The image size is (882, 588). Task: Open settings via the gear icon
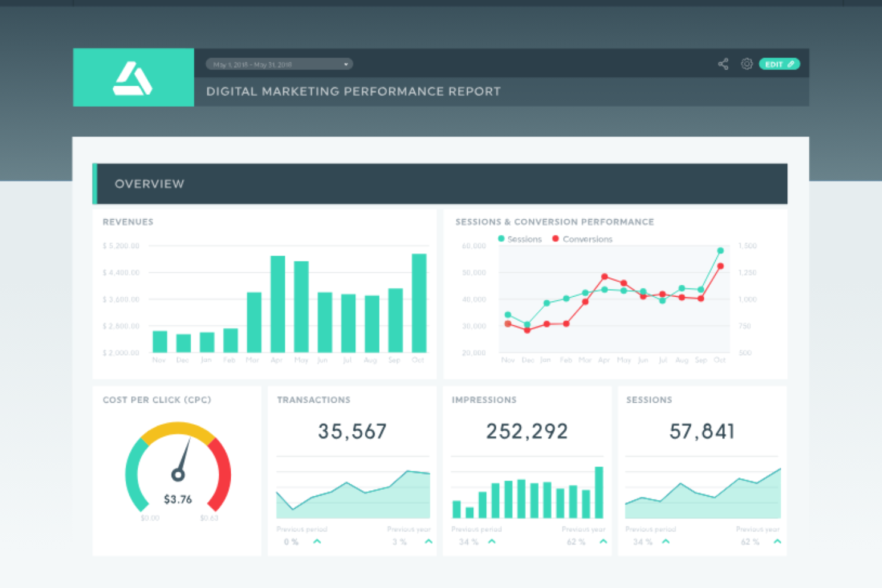pos(747,64)
